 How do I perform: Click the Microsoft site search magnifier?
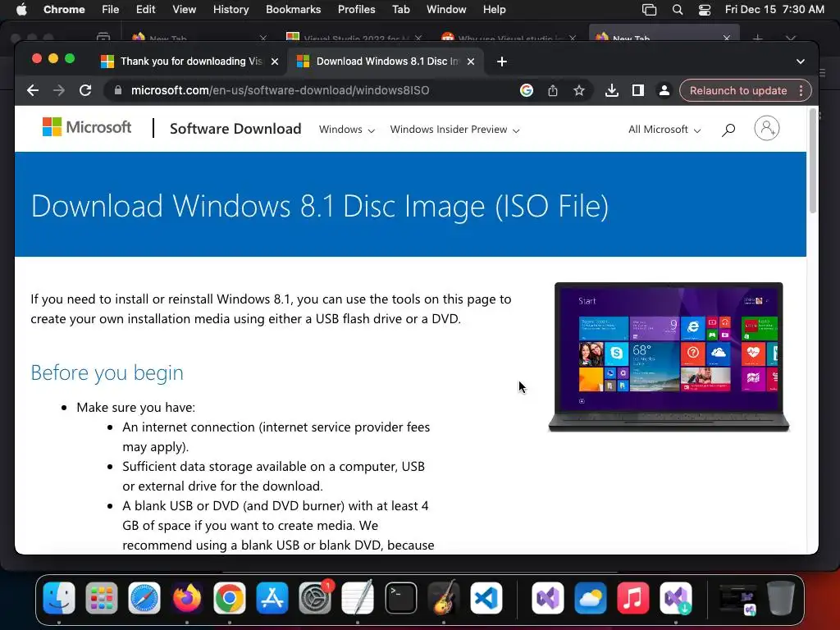pos(728,130)
